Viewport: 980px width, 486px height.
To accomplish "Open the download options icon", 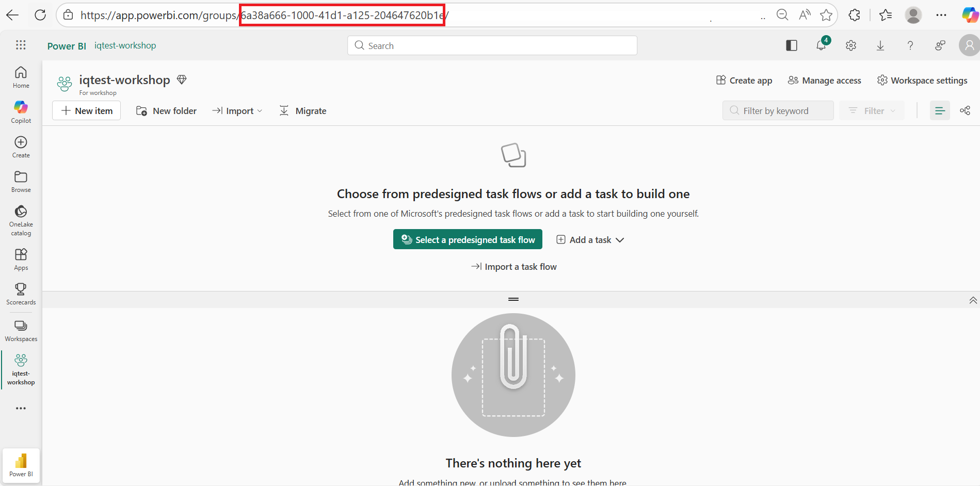I will [880, 45].
